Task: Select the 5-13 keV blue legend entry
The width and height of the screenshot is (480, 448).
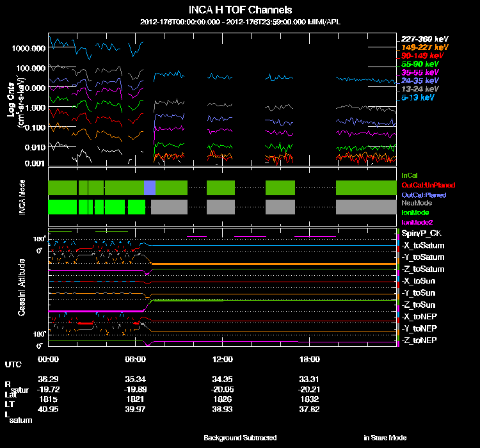Action: point(417,97)
